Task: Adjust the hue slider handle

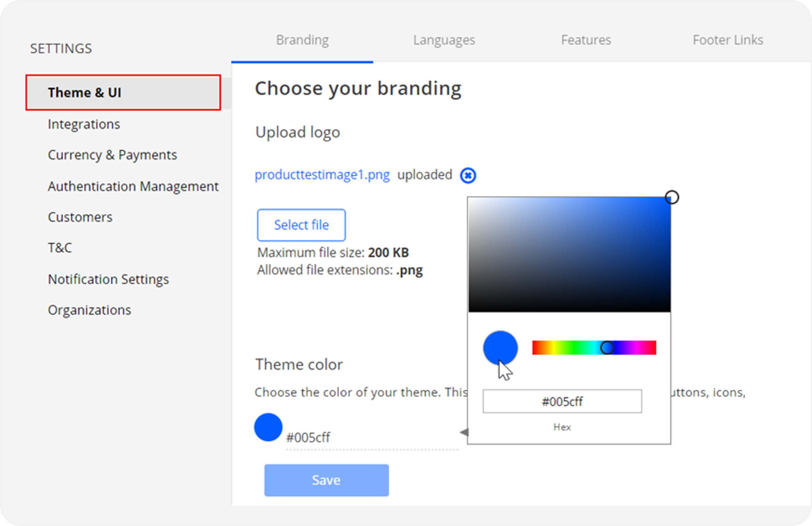Action: click(x=607, y=348)
